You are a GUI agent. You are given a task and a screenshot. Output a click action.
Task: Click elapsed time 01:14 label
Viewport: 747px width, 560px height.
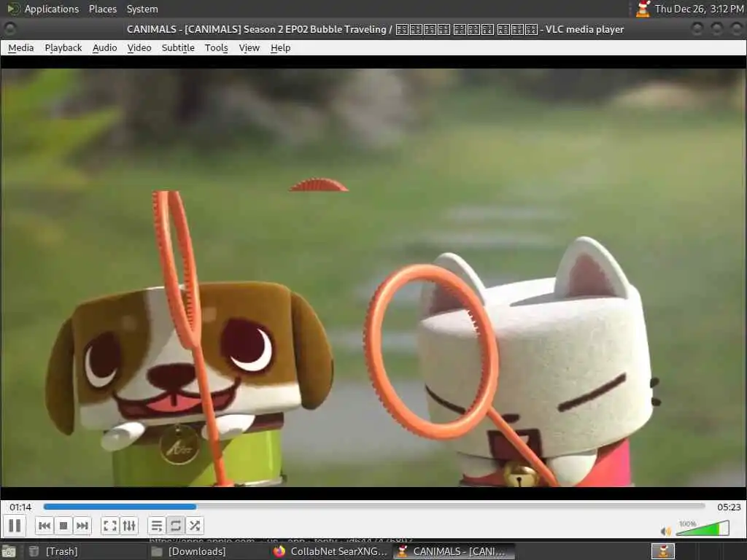tap(20, 507)
